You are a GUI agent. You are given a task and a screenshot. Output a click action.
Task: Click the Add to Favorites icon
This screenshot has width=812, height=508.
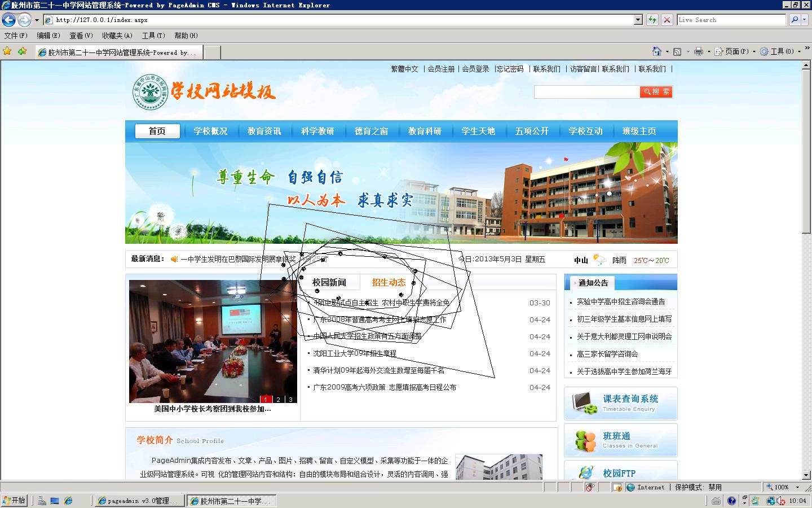click(x=22, y=51)
